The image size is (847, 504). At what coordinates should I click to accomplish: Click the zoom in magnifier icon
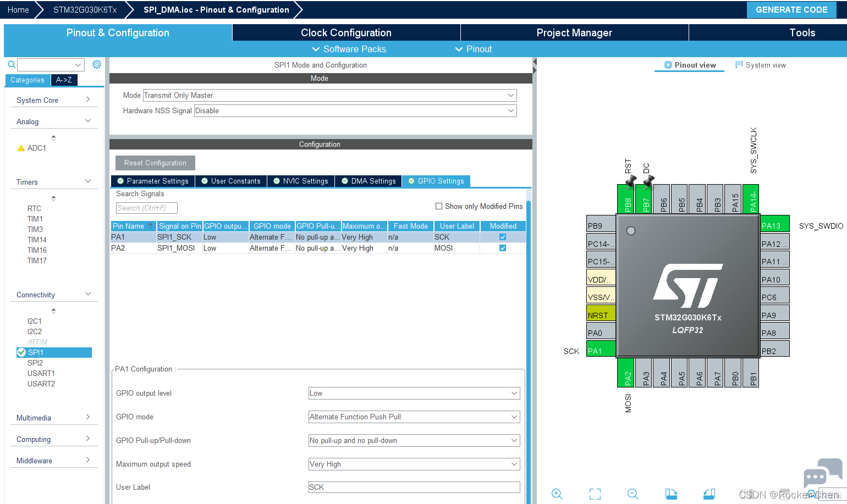[557, 494]
